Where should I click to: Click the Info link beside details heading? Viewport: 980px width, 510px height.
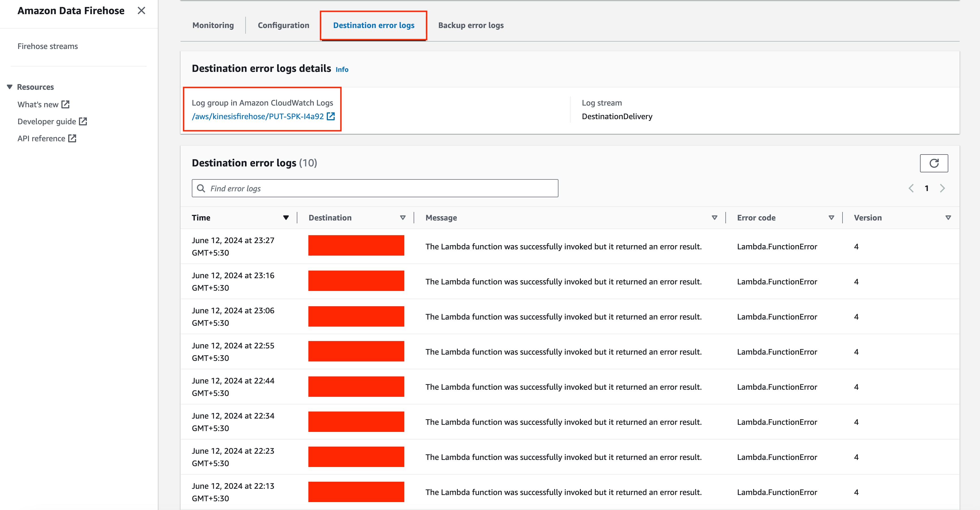click(342, 69)
